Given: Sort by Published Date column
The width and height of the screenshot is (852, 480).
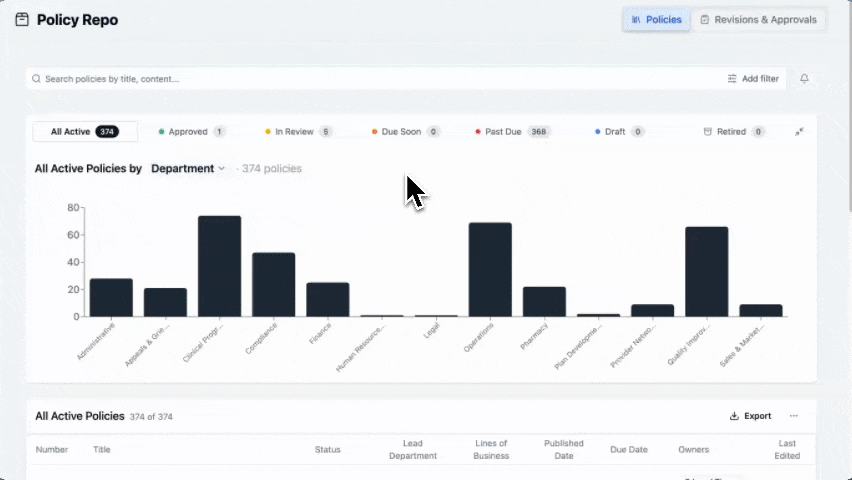Looking at the screenshot, I should 564,450.
